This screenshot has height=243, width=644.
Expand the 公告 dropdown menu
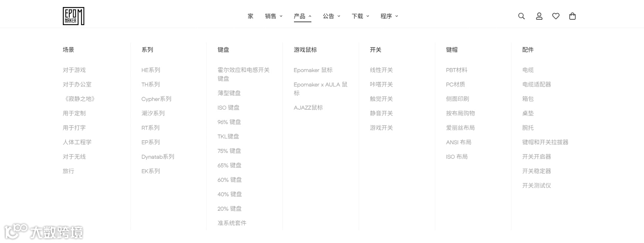331,16
